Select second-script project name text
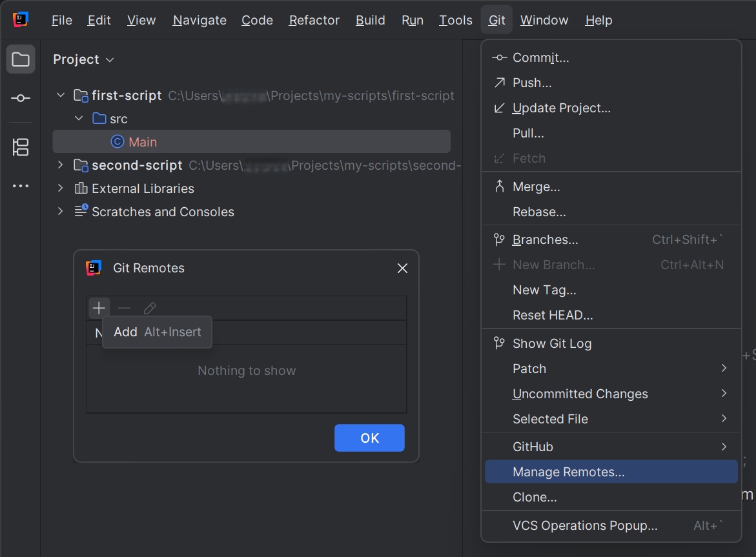This screenshot has height=557, width=756. [137, 165]
